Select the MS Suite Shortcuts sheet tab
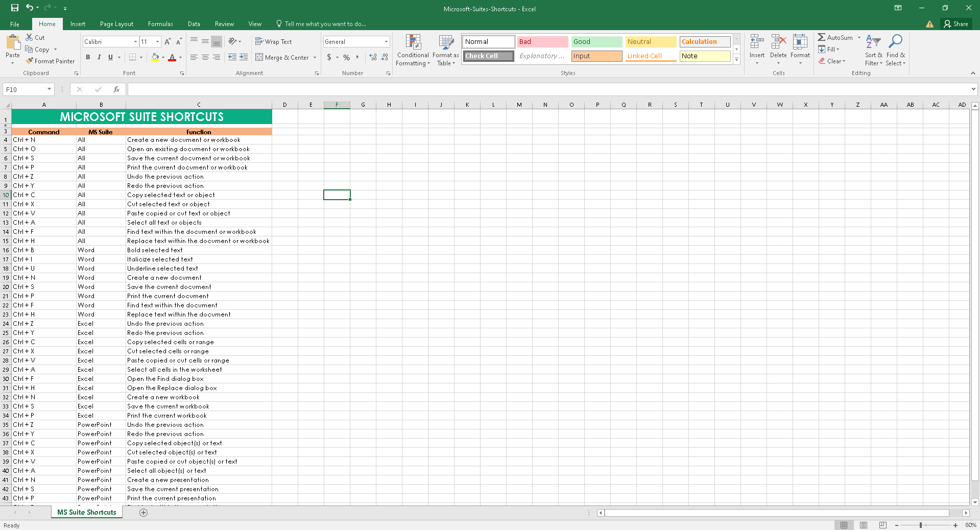This screenshot has width=980, height=530. click(x=87, y=512)
